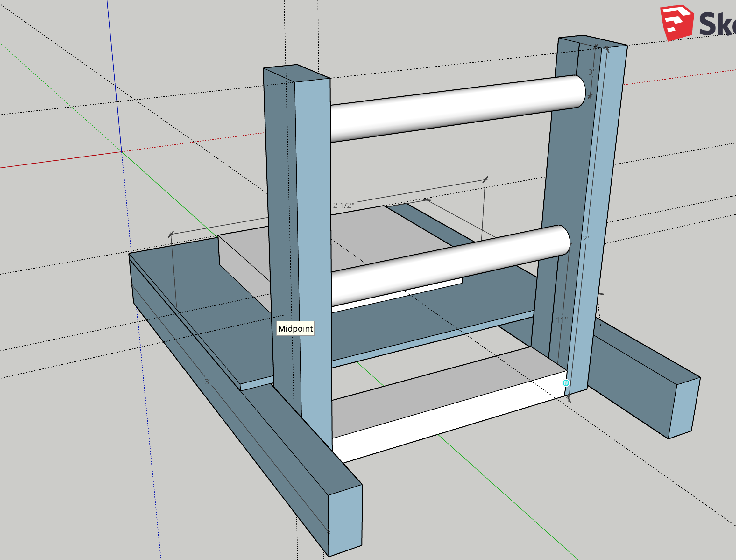Click the left foot rail end face
Viewport: 736px width, 560px height.
point(345,520)
